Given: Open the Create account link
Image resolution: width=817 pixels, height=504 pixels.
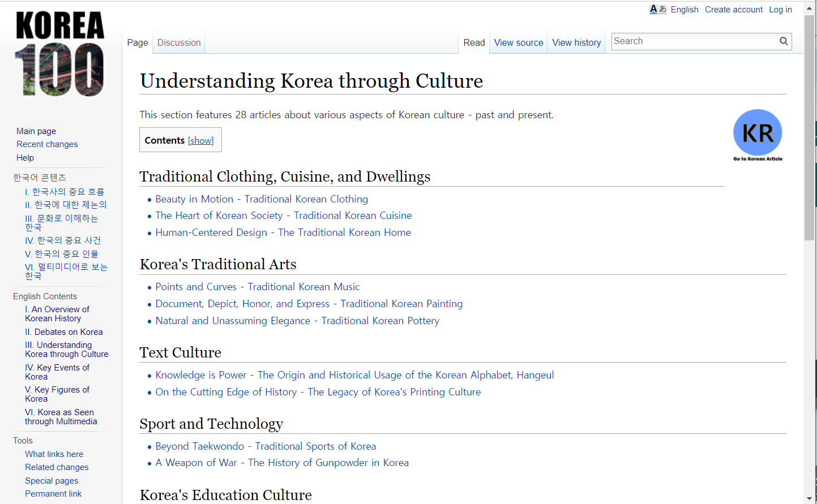Looking at the screenshot, I should (x=734, y=10).
